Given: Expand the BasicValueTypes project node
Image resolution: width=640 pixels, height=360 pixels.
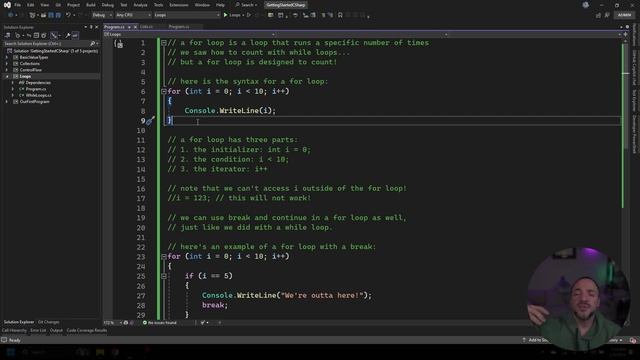Looking at the screenshot, I should [7, 58].
